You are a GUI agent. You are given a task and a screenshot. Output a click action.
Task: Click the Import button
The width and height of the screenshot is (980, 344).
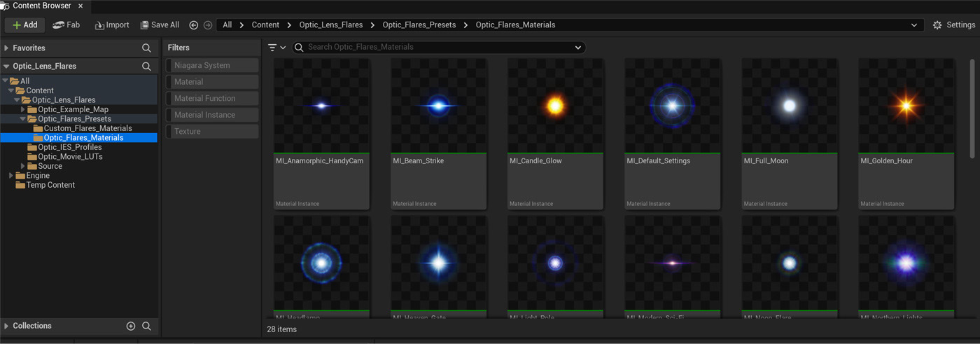click(112, 25)
